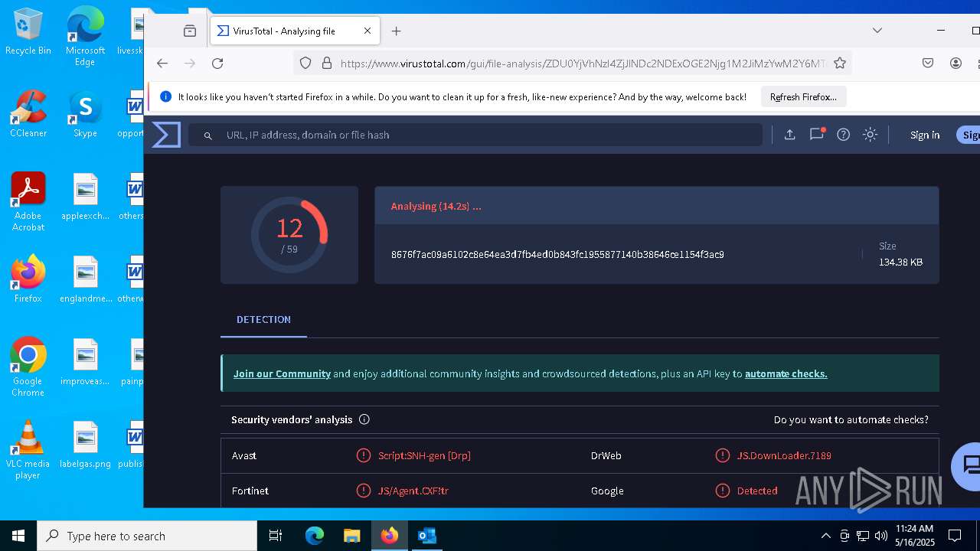Image resolution: width=980 pixels, height=551 pixels.
Task: Open a new tab with the plus button
Action: (396, 31)
